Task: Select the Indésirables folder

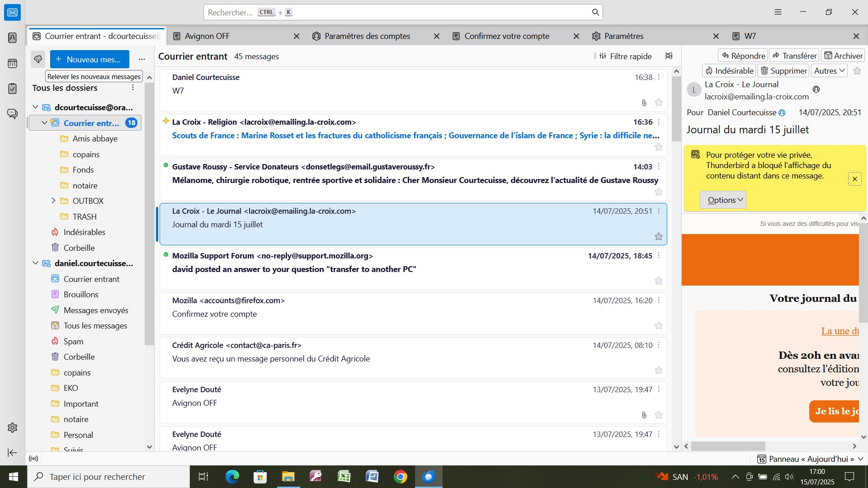Action: point(84,232)
